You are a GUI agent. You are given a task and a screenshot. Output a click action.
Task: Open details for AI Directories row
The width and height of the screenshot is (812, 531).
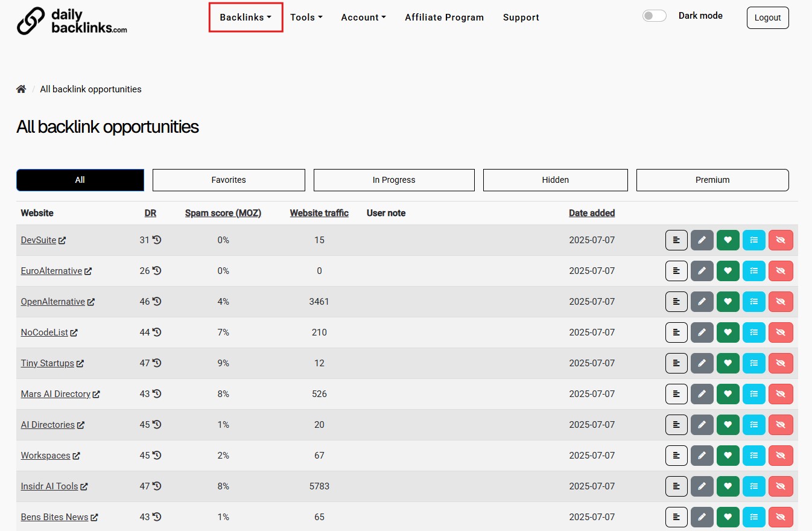click(x=676, y=425)
